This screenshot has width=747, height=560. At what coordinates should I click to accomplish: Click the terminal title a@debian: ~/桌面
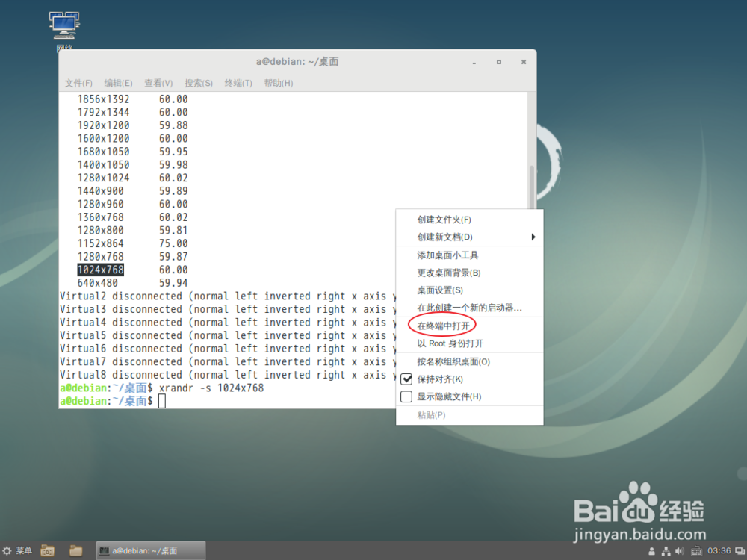pyautogui.click(x=297, y=62)
